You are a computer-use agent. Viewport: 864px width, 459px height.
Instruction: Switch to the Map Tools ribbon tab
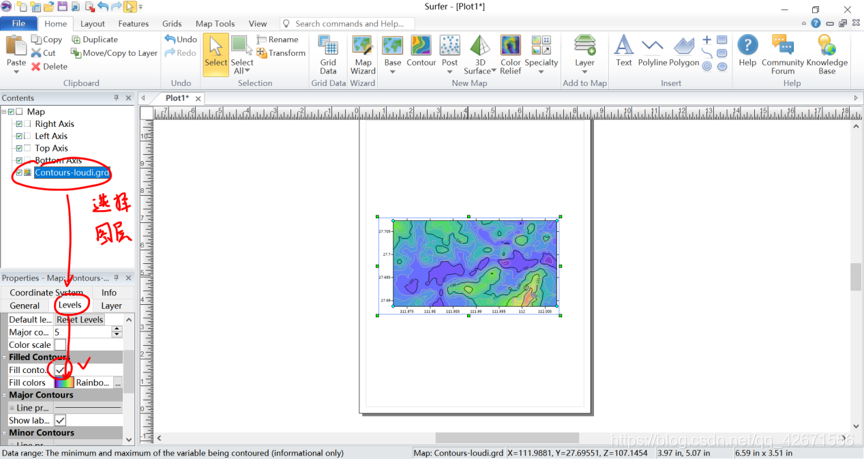[x=215, y=24]
